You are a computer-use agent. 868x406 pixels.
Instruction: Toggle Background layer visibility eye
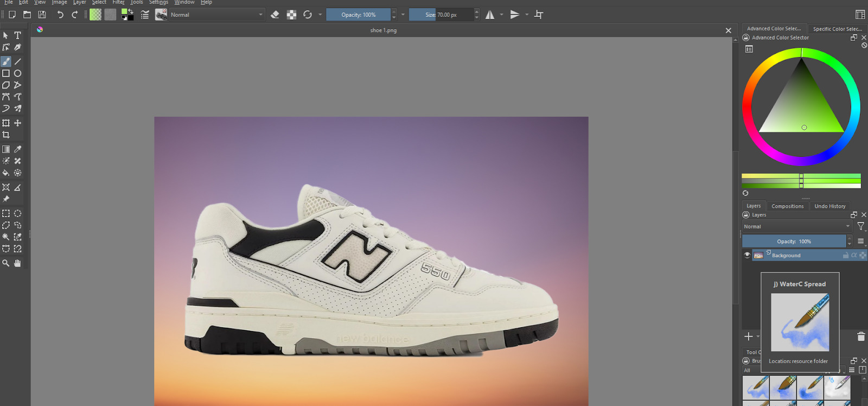coord(747,255)
